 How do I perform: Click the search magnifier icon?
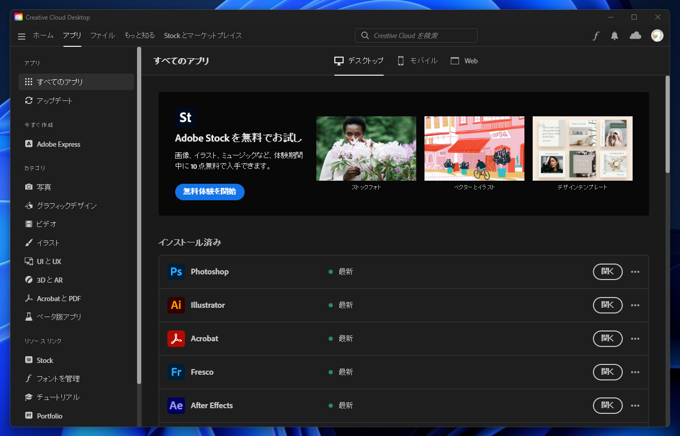pos(365,35)
